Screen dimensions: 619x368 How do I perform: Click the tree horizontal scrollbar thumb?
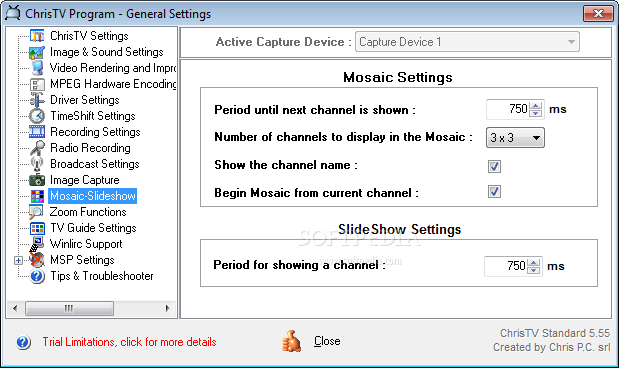(69, 308)
